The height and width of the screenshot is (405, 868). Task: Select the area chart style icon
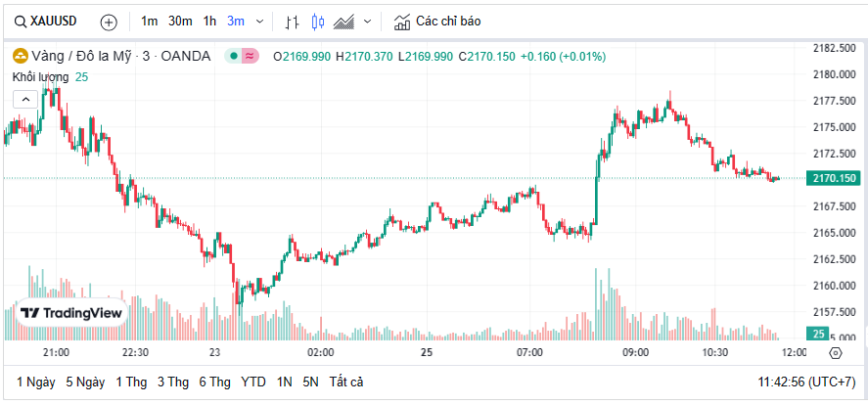pos(343,21)
